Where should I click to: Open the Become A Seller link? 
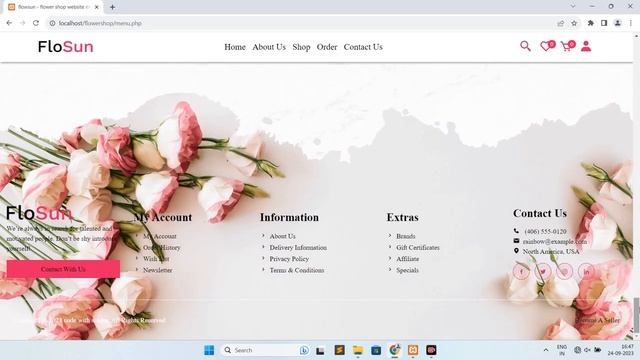click(598, 320)
